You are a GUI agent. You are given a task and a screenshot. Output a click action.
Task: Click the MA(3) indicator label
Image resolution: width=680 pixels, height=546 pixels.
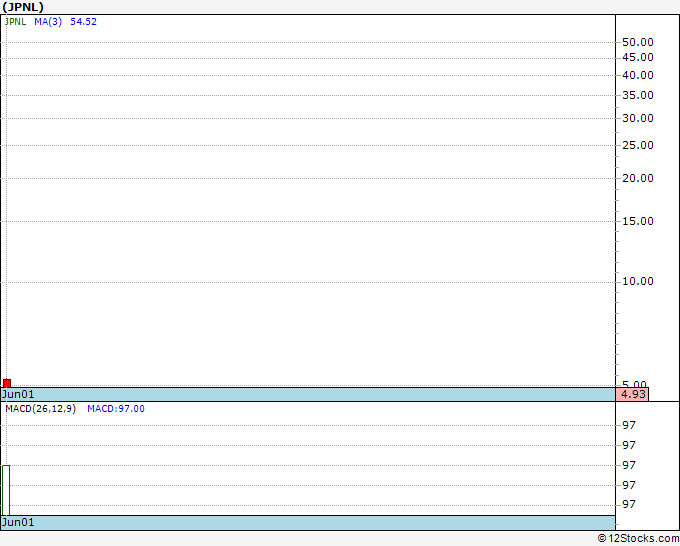coord(48,22)
